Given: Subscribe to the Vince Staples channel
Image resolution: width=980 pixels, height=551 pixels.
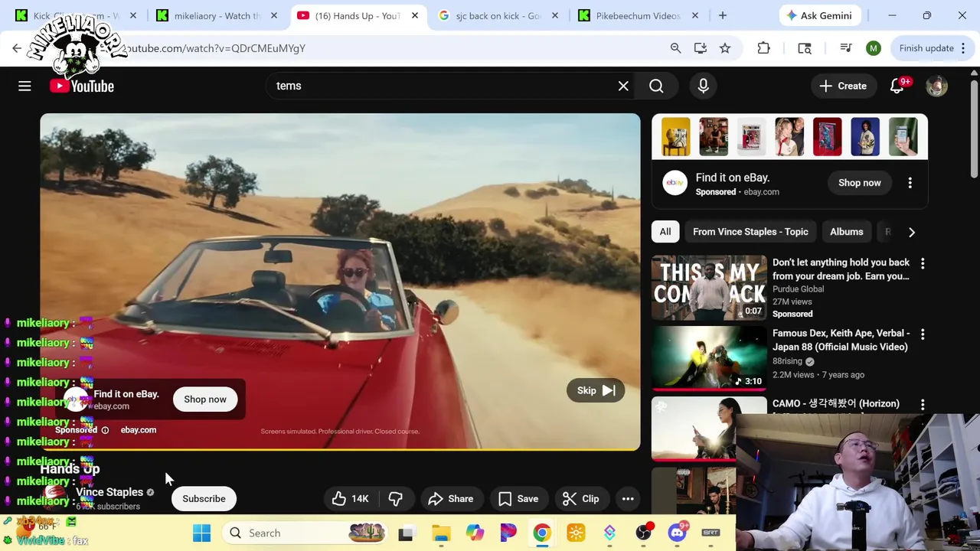Looking at the screenshot, I should 204,499.
